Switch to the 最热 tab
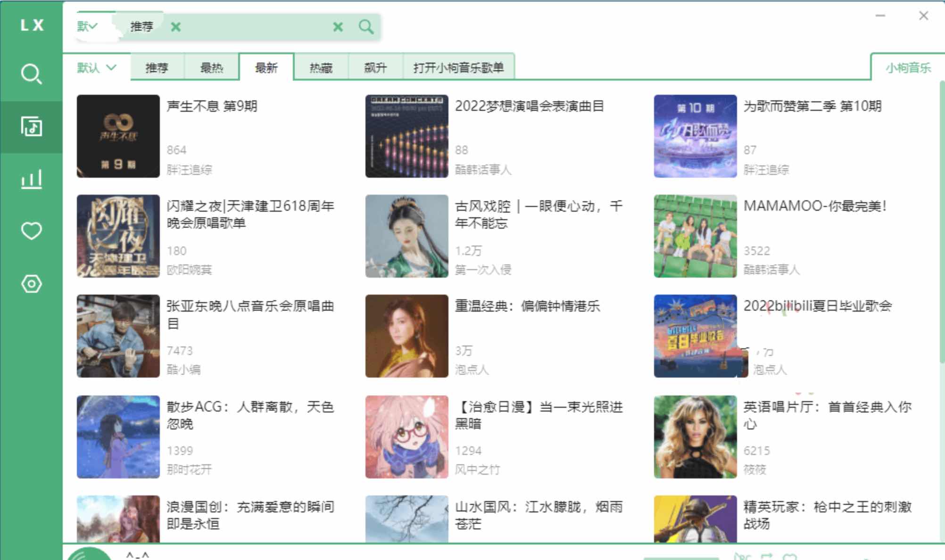Viewport: 945px width, 560px height. [212, 67]
